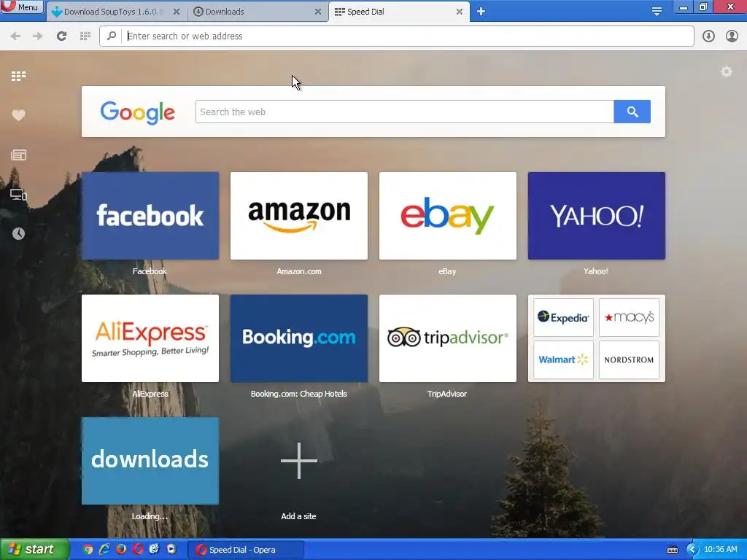747x560 pixels.
Task: Launch Windows Media Player from quick launch
Action: pyautogui.click(x=171, y=549)
